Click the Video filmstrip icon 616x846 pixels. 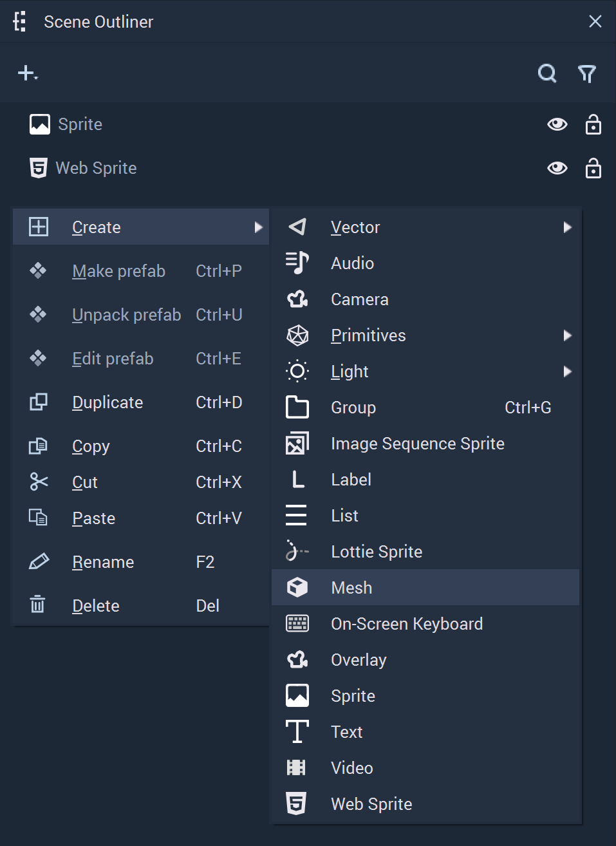[296, 767]
